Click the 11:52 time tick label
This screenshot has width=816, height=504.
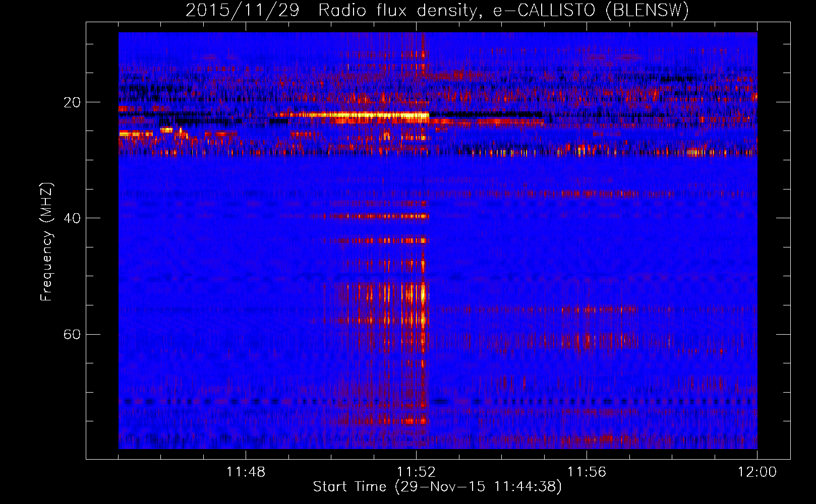[416, 472]
